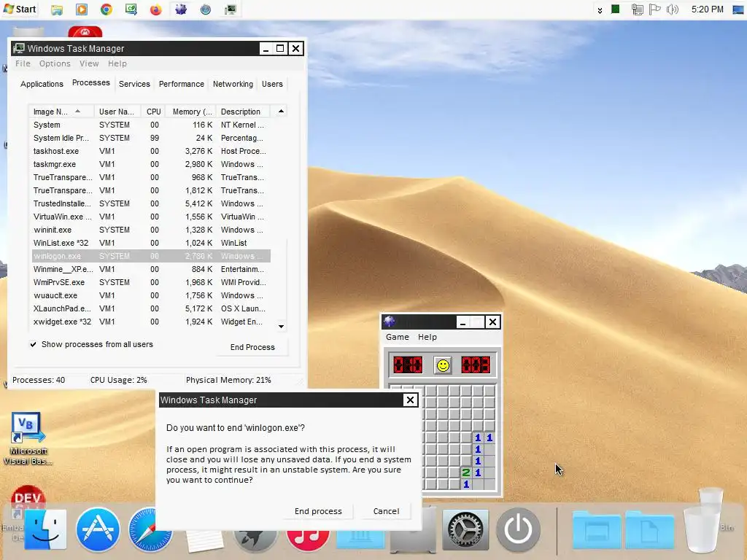Select the xwidget.exe *32 process row
The width and height of the screenshot is (747, 560).
pos(151,322)
